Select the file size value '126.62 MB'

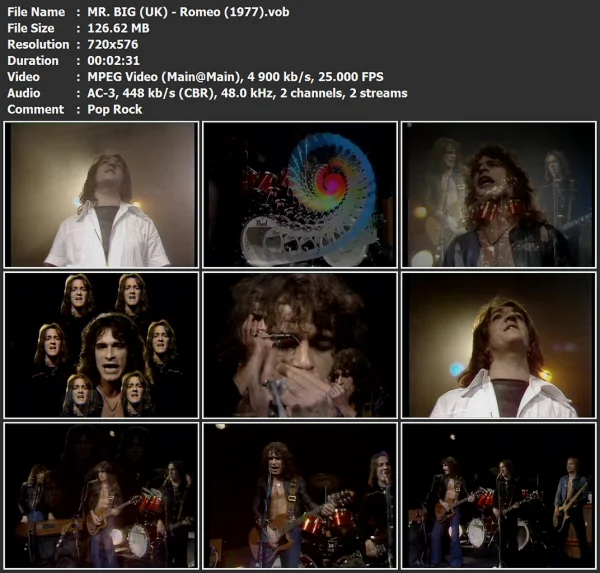click(x=118, y=28)
